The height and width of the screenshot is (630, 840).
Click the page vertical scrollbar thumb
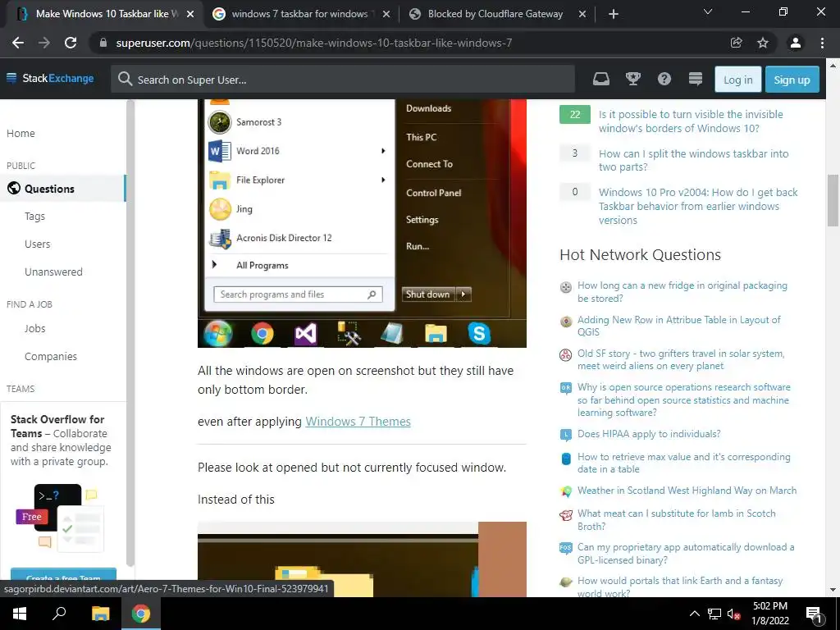[x=833, y=201]
